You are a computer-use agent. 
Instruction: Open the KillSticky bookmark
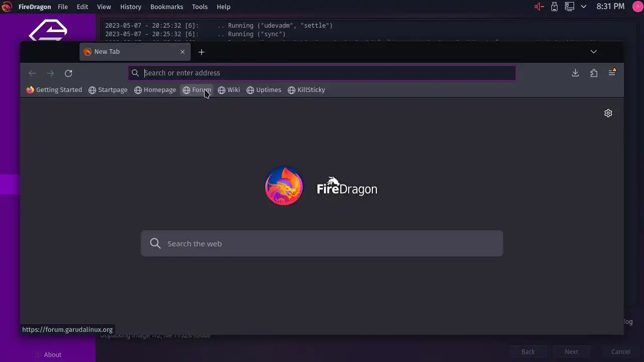tap(307, 90)
